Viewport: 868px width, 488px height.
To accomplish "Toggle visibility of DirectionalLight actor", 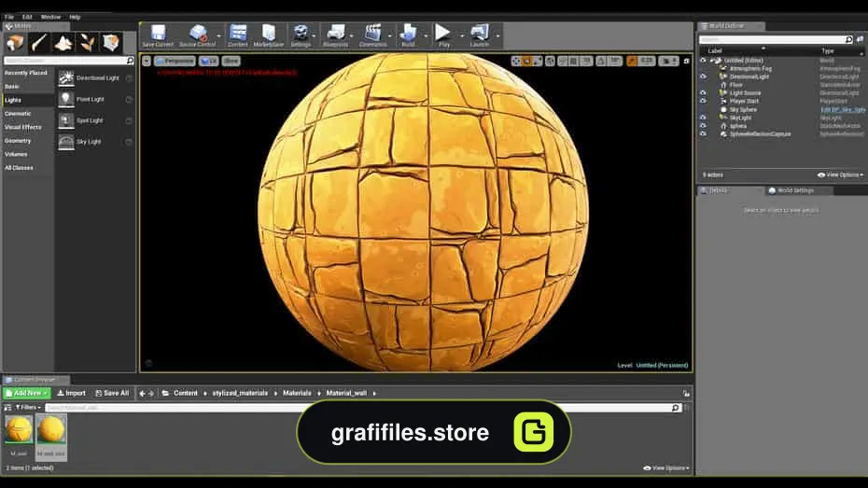I will click(x=703, y=77).
